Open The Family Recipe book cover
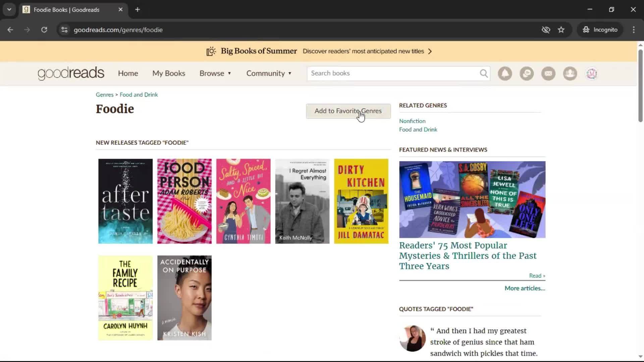The image size is (644, 362). click(x=125, y=298)
